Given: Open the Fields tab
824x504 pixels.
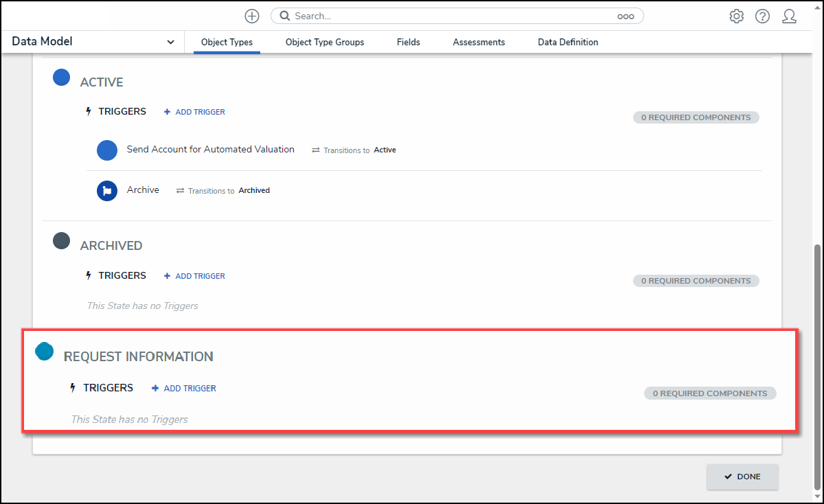Looking at the screenshot, I should (x=409, y=43).
